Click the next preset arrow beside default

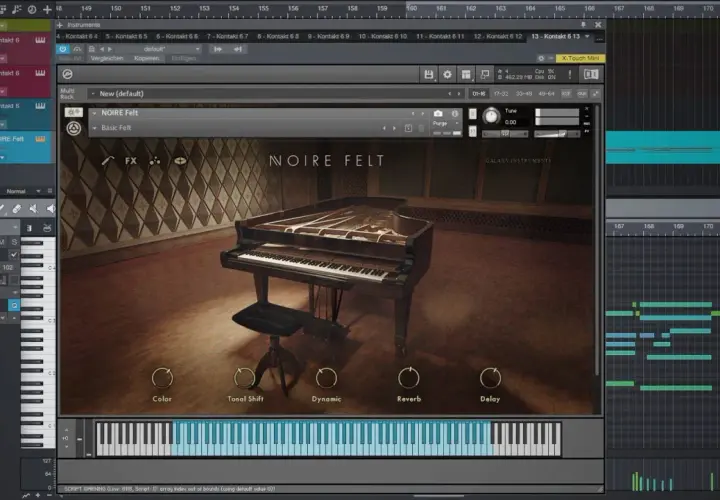tap(110, 49)
